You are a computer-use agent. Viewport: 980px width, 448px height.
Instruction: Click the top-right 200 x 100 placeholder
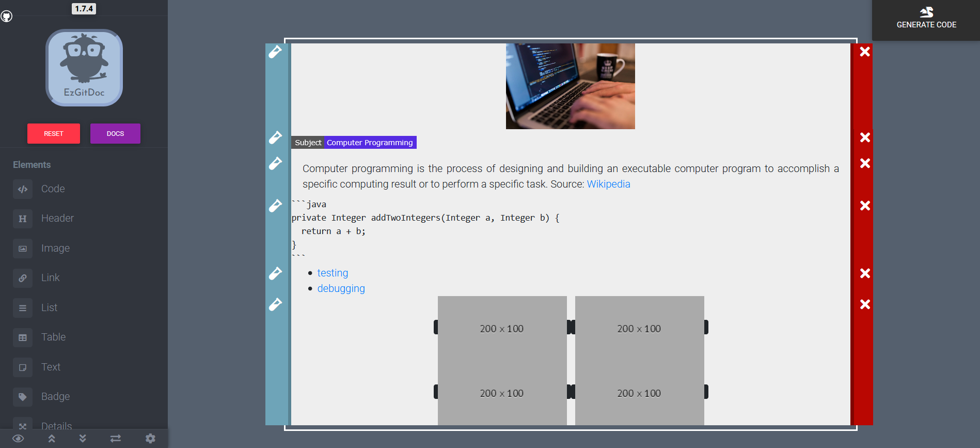(x=639, y=329)
